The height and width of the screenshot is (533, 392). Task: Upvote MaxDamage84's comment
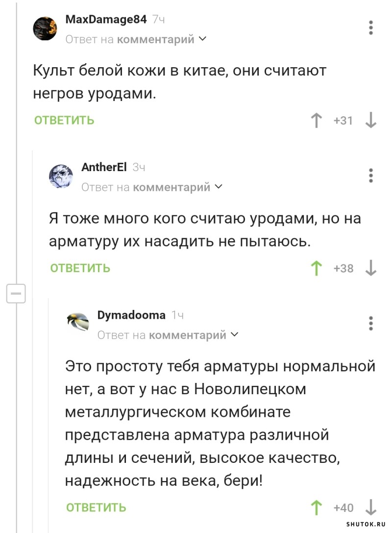316,120
